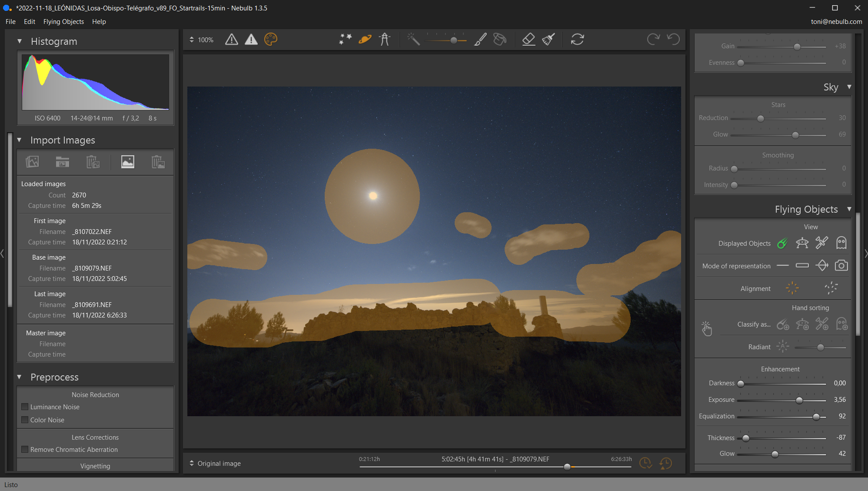Image resolution: width=868 pixels, height=491 pixels.
Task: Open the File menu
Action: [10, 21]
